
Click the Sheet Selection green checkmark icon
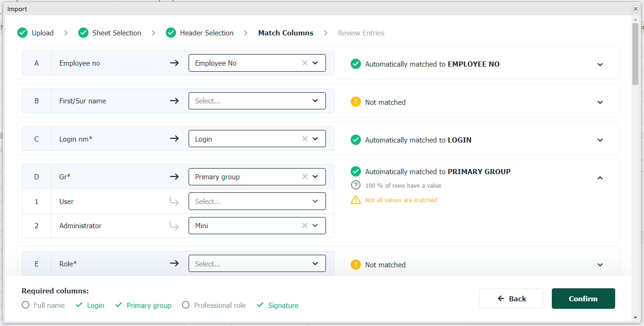83,33
